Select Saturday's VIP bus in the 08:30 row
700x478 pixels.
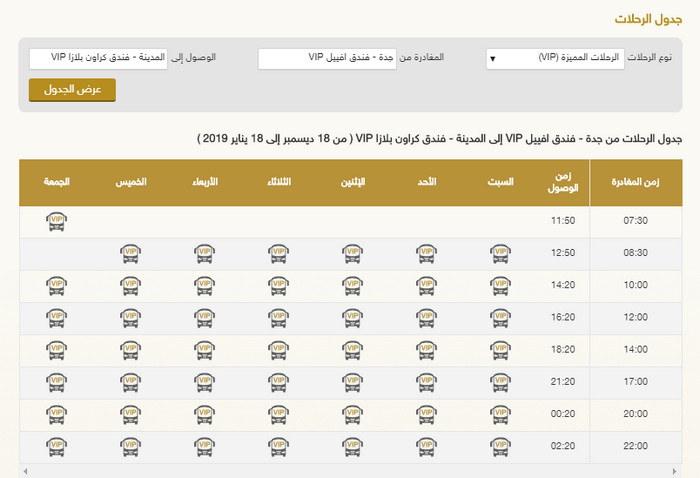(x=500, y=254)
